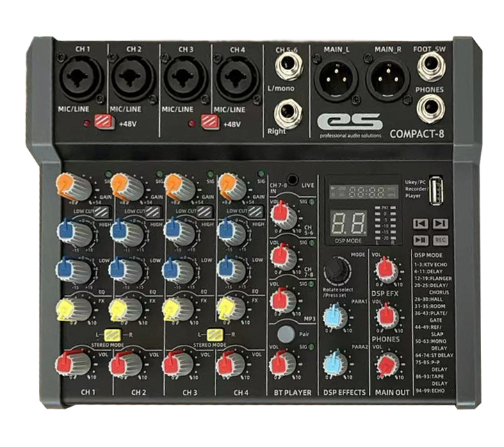Click the CH 4 MIC/LINE combo input jack
This screenshot has width=504, height=447.
[x=236, y=78]
